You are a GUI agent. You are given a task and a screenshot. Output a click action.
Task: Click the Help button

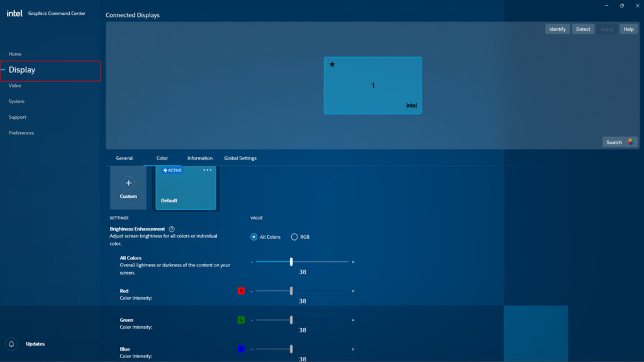click(628, 29)
